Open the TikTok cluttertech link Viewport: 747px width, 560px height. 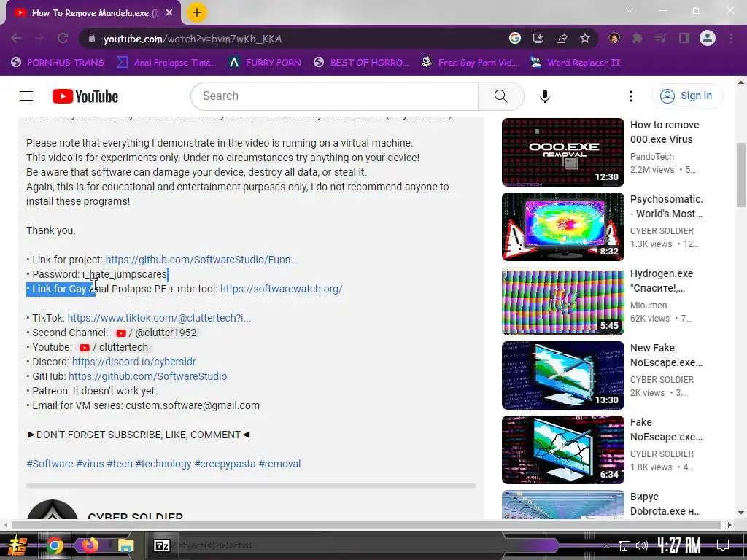point(159,318)
